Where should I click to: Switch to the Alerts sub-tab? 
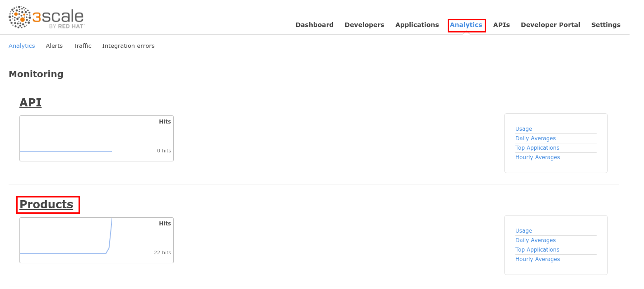[54, 46]
